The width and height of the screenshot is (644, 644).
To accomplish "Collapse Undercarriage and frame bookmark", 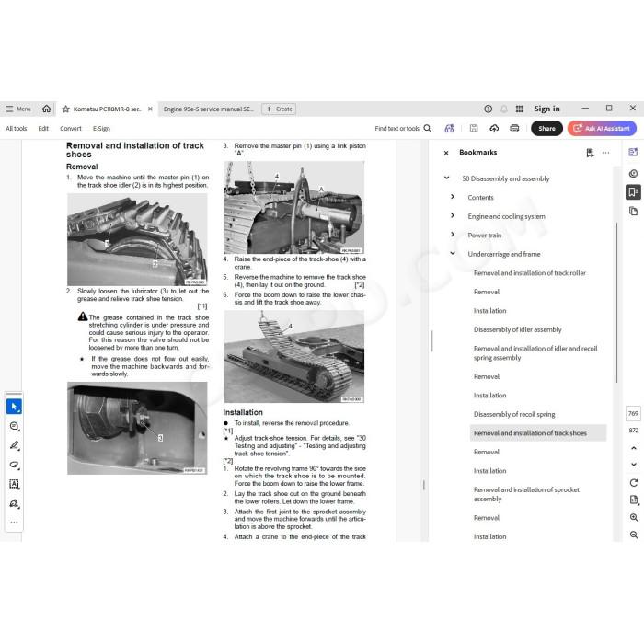I will tap(453, 253).
